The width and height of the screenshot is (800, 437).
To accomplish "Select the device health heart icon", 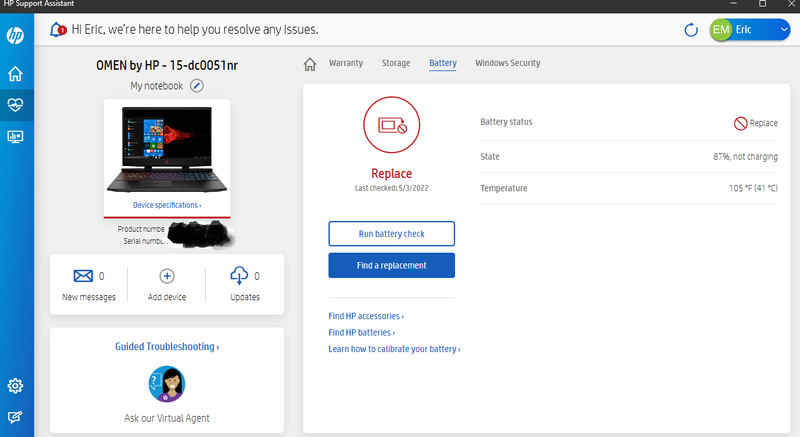I will (x=16, y=104).
